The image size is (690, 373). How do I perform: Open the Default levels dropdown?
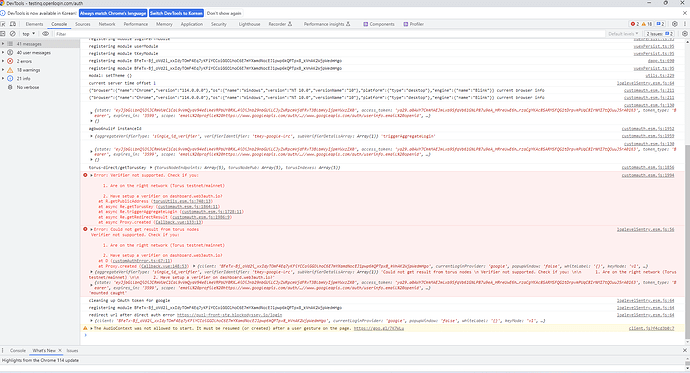tap(623, 34)
